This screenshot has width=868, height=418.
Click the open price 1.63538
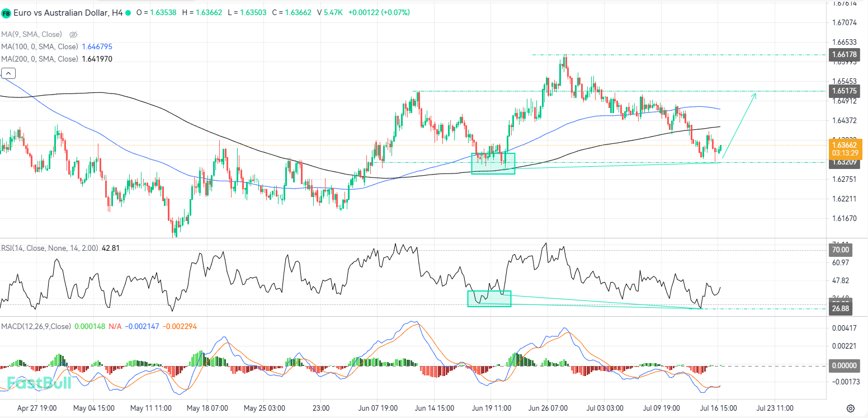162,12
